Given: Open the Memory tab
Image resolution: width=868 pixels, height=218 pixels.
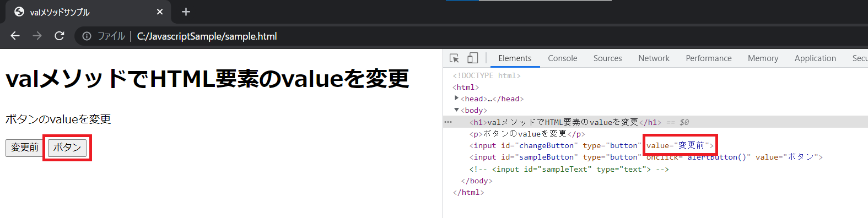Looking at the screenshot, I should 763,58.
